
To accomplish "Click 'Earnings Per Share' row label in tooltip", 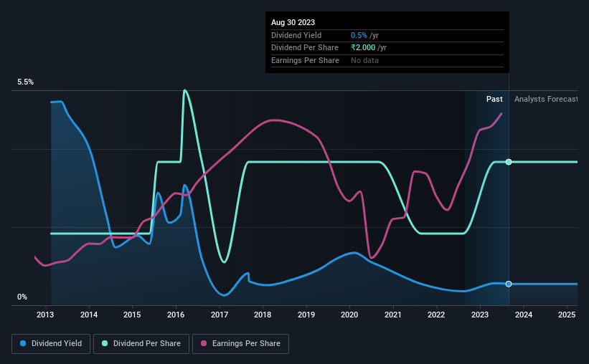I will tap(305, 60).
